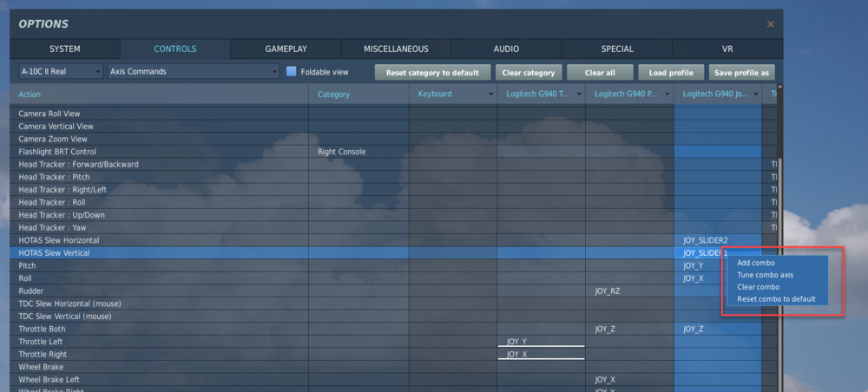Viewport: 868px width, 392px height.
Task: Click the JOY_Y cell for Throttle Left
Action: (541, 342)
